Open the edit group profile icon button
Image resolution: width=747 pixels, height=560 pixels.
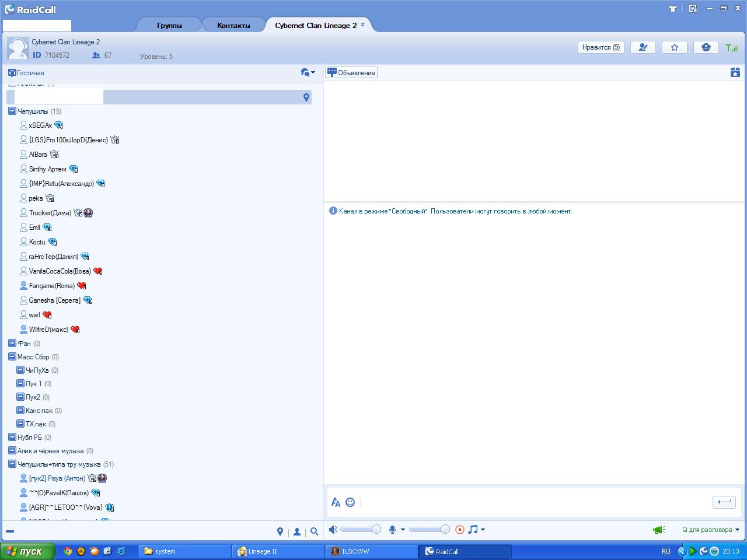coord(643,47)
